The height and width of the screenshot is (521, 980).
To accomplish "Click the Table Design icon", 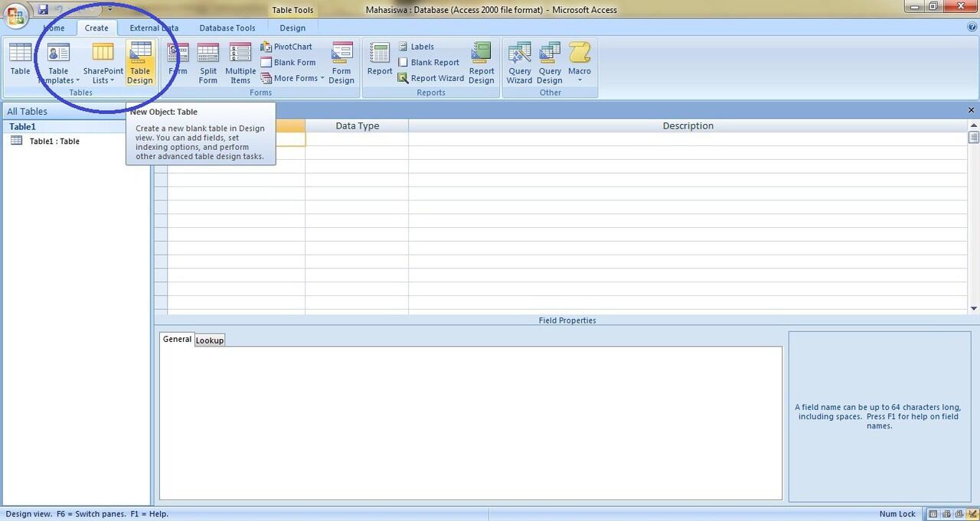I will [x=140, y=54].
